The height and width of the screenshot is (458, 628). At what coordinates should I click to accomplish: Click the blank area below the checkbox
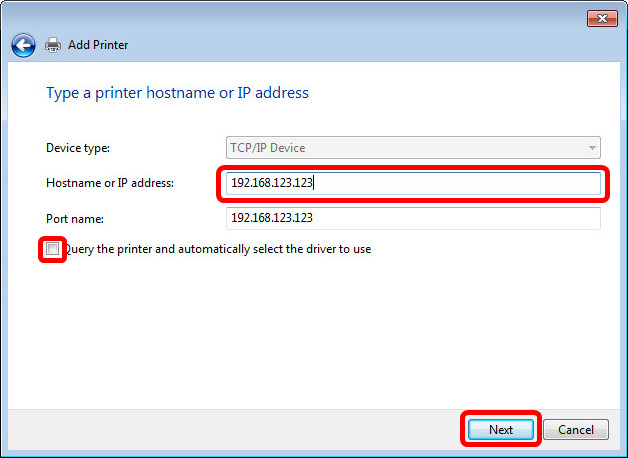click(x=300, y=330)
